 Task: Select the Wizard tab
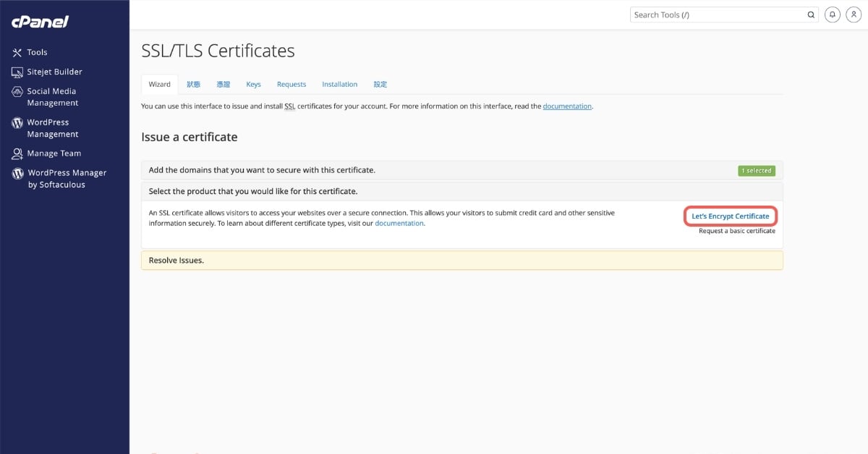coord(159,84)
